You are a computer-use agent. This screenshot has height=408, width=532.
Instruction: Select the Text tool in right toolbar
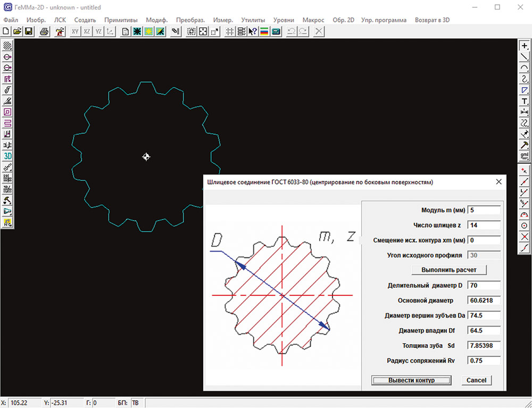pyautogui.click(x=525, y=101)
